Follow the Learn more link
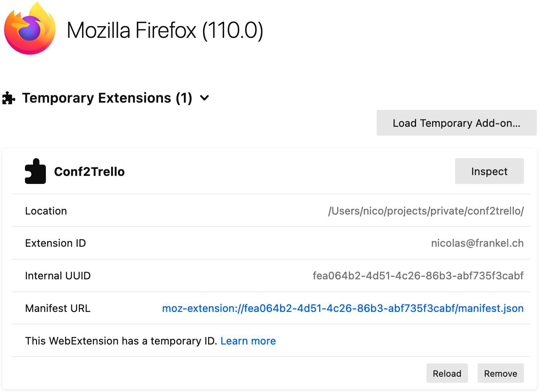This screenshot has height=392, width=540. tap(248, 341)
